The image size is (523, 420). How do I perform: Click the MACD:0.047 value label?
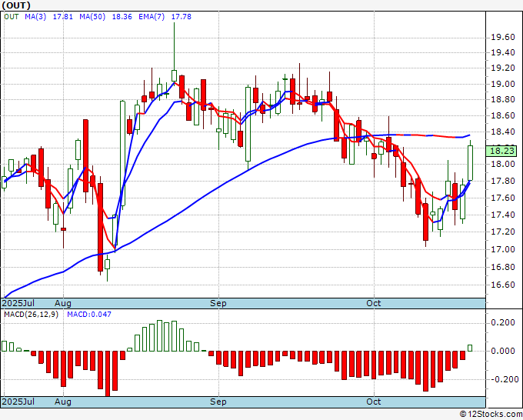89,315
